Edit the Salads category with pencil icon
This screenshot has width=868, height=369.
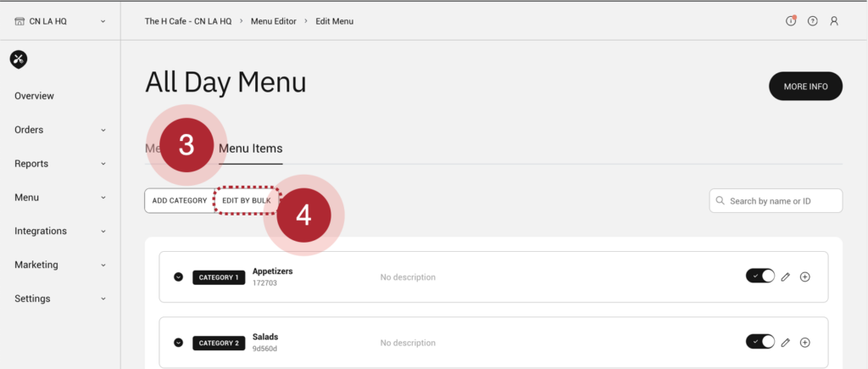786,342
